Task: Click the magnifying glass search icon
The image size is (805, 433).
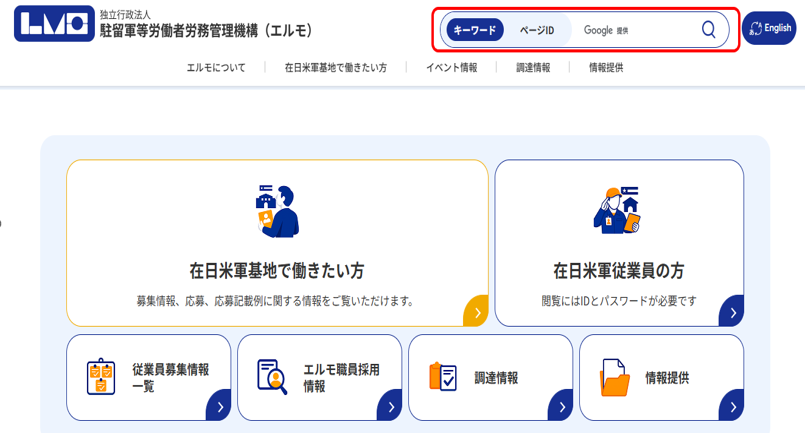Action: 708,30
